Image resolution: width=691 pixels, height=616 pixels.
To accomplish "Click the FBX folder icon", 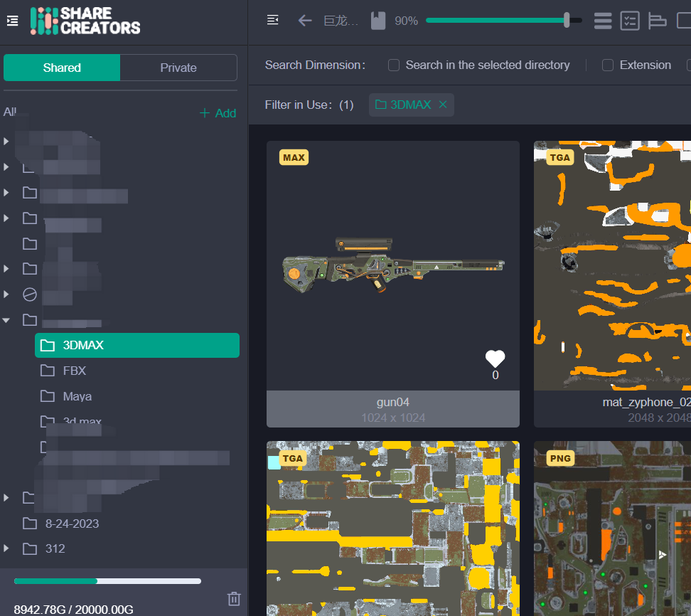I will [48, 371].
